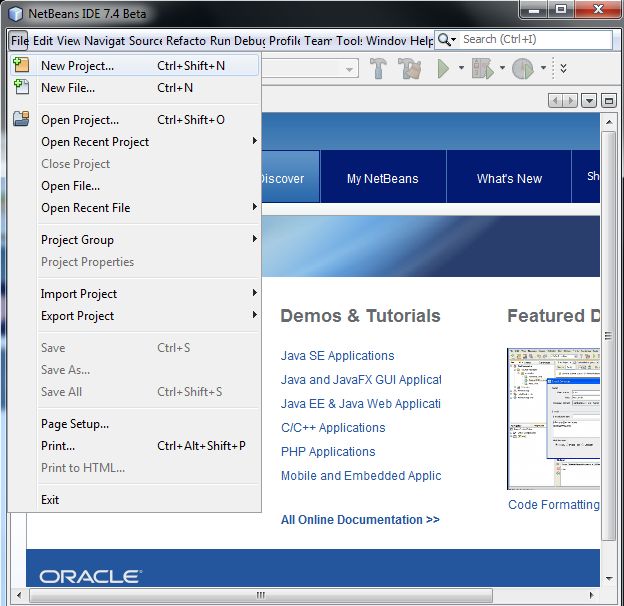
Task: Open the Profile Project dropdown arrow
Action: click(543, 68)
